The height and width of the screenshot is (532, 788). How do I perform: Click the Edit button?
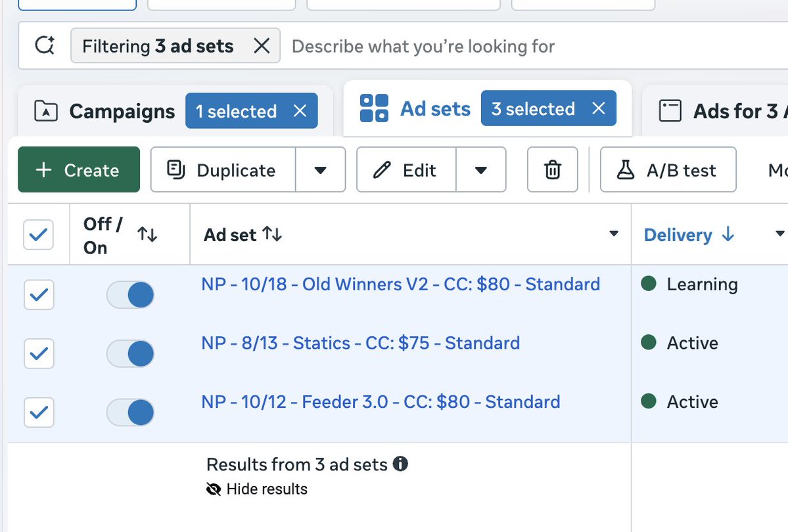point(407,170)
